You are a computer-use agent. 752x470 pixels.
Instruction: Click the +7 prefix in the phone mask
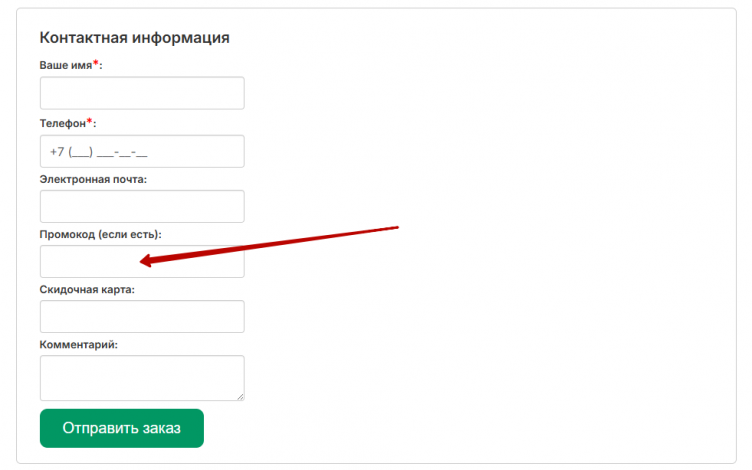[57, 153]
